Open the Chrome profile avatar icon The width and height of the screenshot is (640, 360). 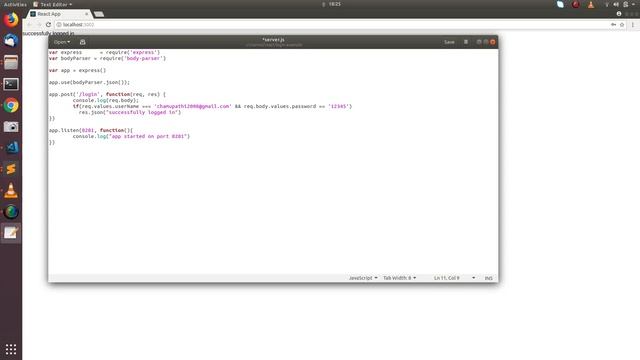pyautogui.click(x=619, y=14)
